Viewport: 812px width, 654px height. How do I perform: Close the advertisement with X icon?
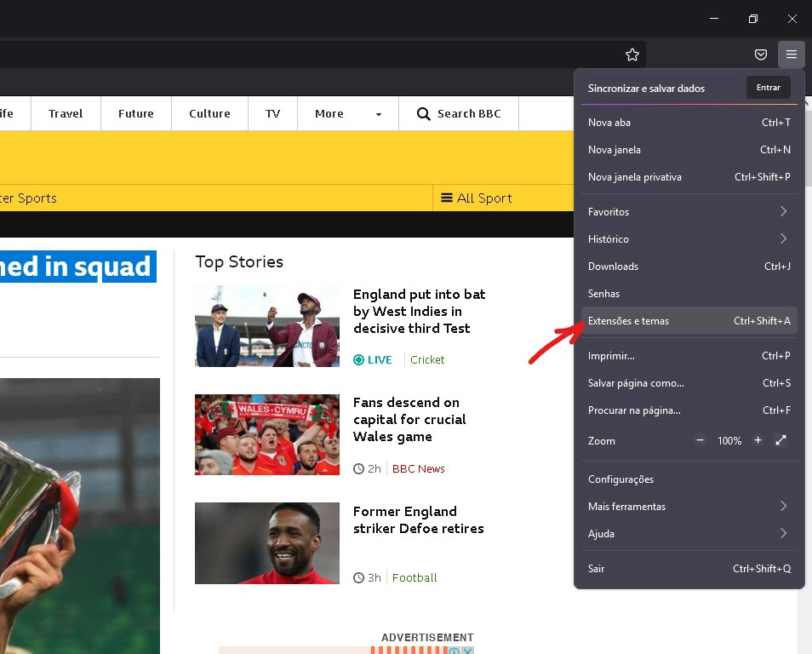tap(467, 651)
